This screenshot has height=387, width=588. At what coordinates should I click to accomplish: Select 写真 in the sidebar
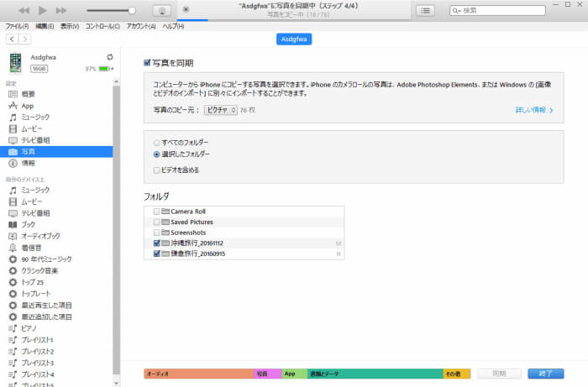pos(56,152)
